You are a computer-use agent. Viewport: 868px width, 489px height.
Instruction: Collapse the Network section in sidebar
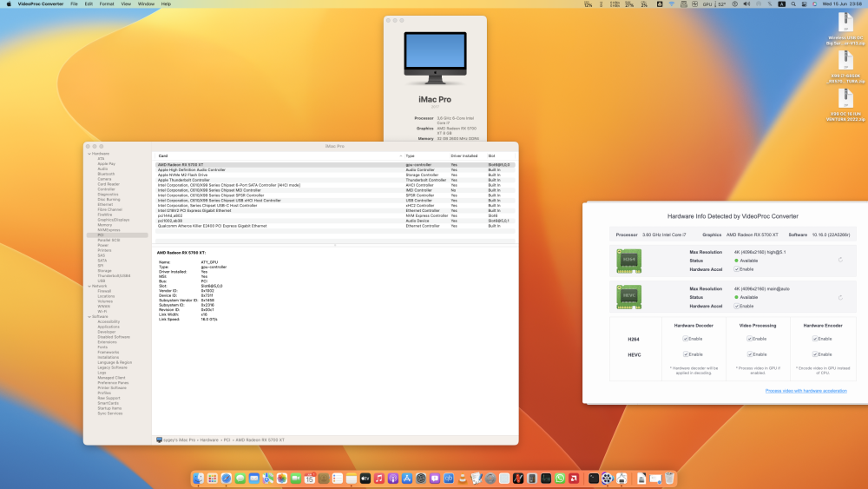89,286
